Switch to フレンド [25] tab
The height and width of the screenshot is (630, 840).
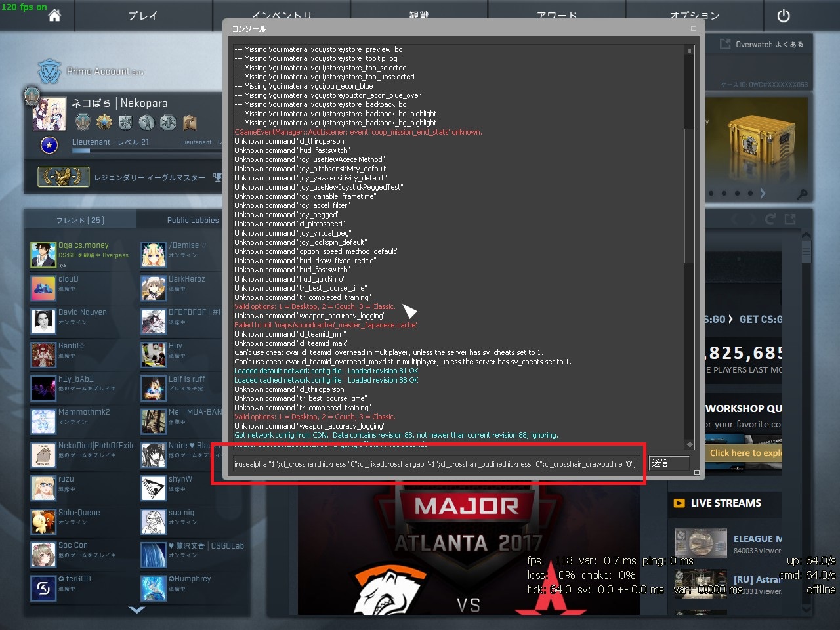click(x=80, y=220)
